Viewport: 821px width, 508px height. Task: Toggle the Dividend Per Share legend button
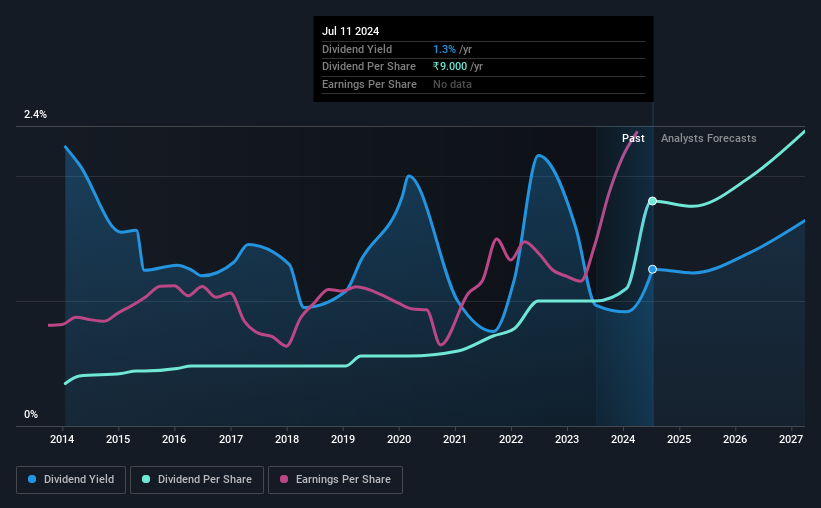point(197,480)
